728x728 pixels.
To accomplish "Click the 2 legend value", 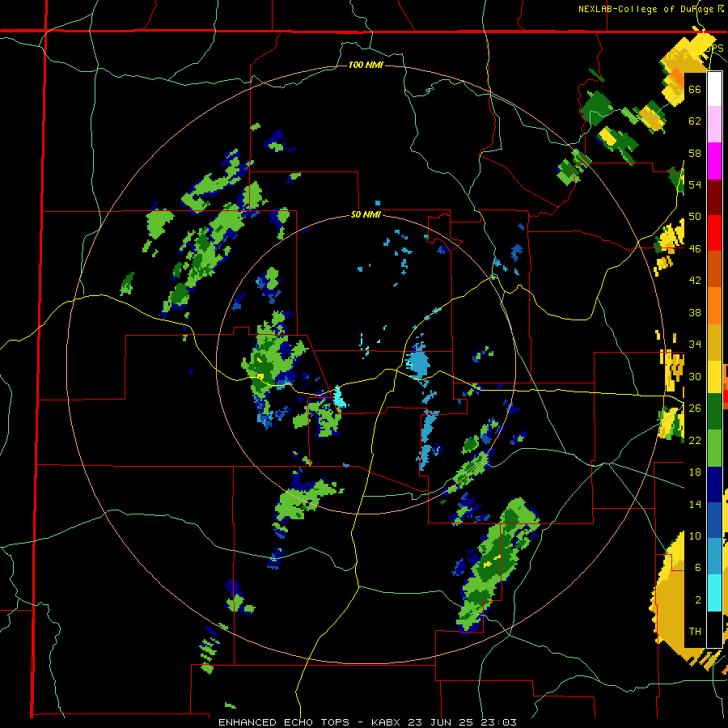I will click(698, 600).
